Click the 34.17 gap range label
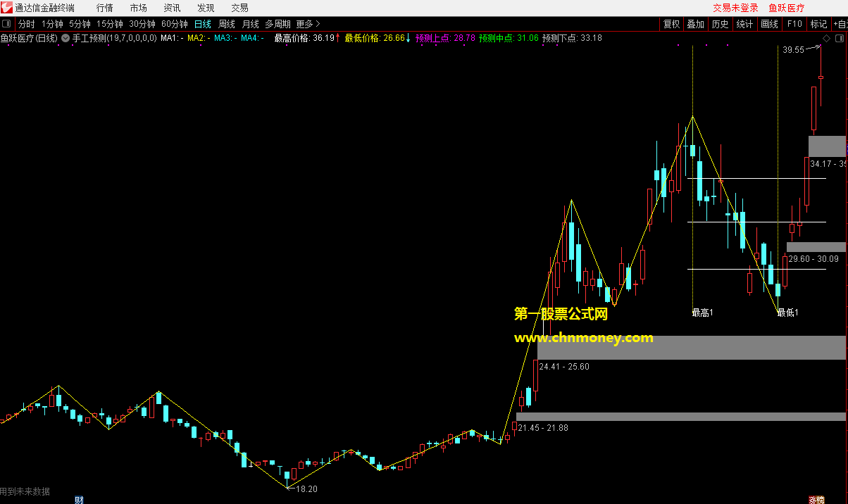 click(828, 163)
